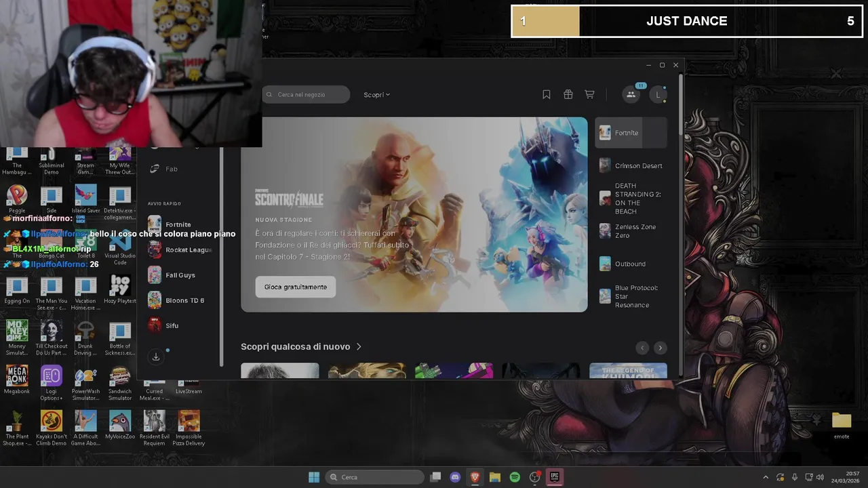Select A Difficult Game About desktop icon

pos(85,428)
